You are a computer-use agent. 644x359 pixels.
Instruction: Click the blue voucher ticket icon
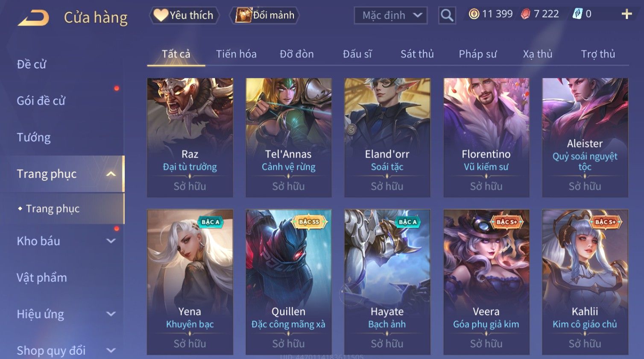577,14
